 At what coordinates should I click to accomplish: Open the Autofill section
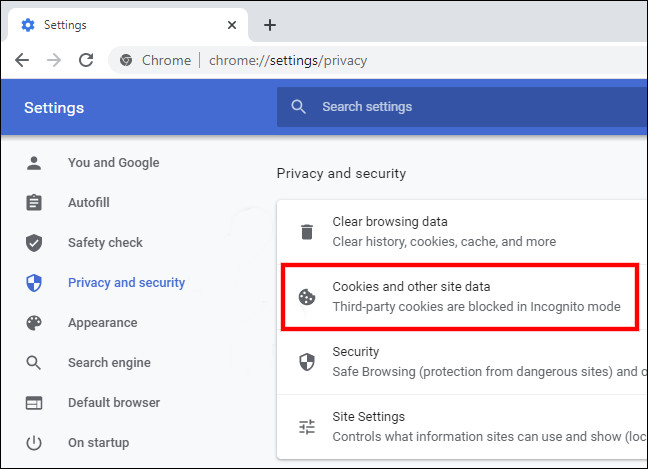[x=89, y=202]
